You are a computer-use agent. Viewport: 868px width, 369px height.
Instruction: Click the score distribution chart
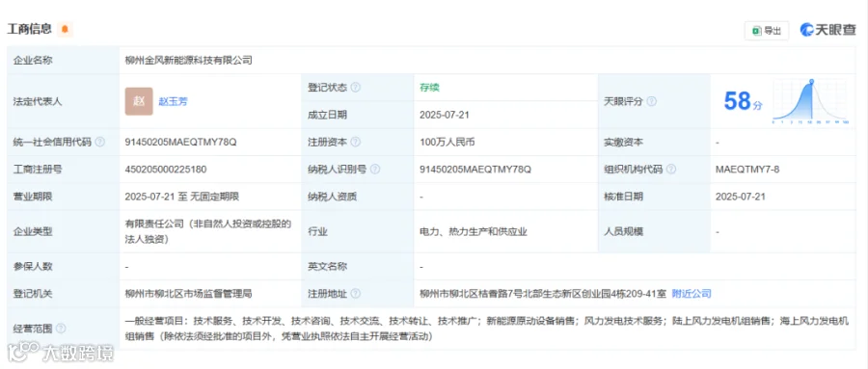[x=810, y=101]
